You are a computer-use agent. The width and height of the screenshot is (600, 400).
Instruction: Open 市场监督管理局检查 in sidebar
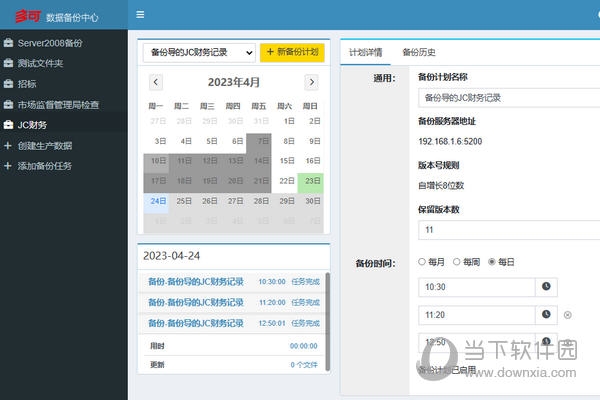tap(58, 104)
